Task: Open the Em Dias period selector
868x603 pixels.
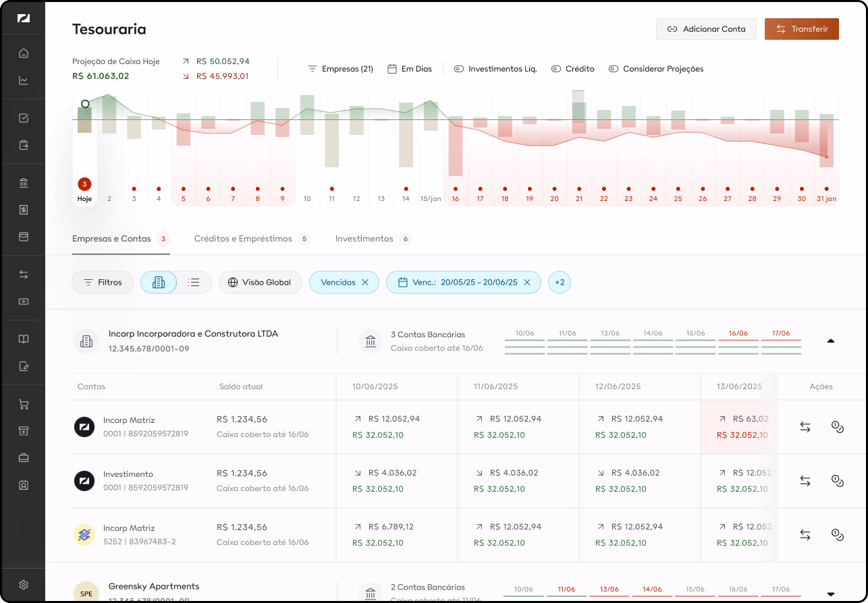Action: click(x=410, y=69)
